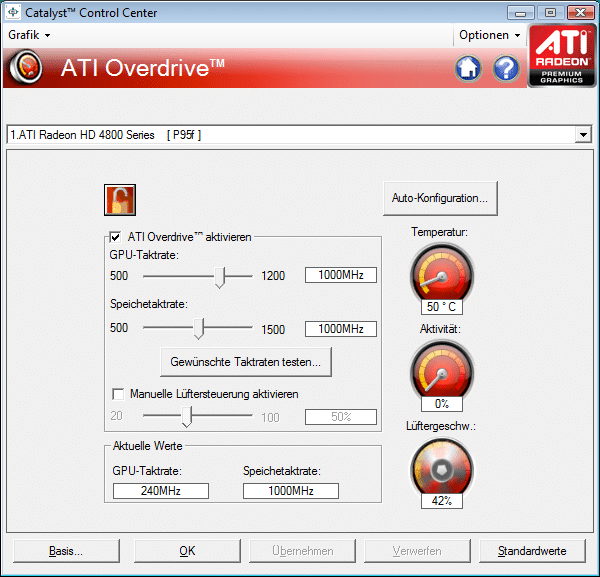This screenshot has height=577, width=600.
Task: Open the Optionen menu
Action: (489, 35)
